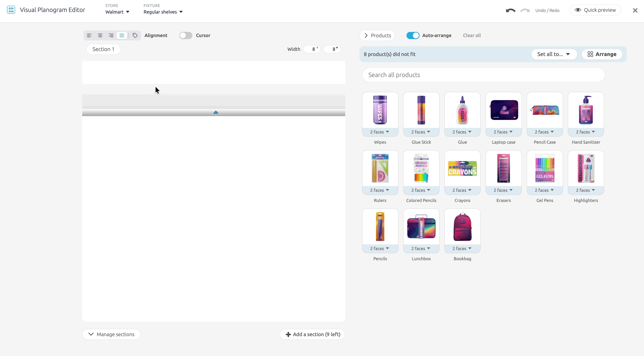Click Clear all
This screenshot has height=356, width=644.
tap(472, 35)
